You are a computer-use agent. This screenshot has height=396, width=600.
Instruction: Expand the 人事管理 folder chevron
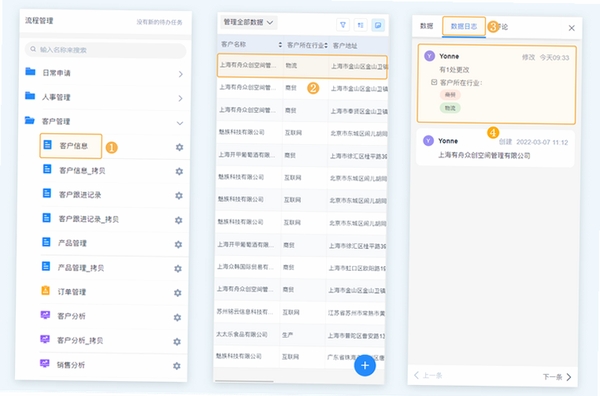(180, 98)
